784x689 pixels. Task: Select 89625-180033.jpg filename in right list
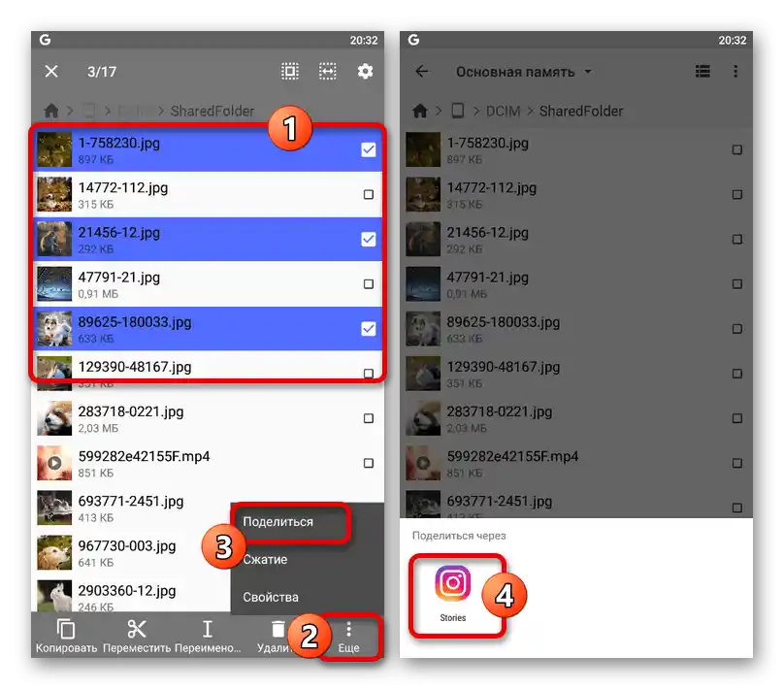click(x=503, y=322)
